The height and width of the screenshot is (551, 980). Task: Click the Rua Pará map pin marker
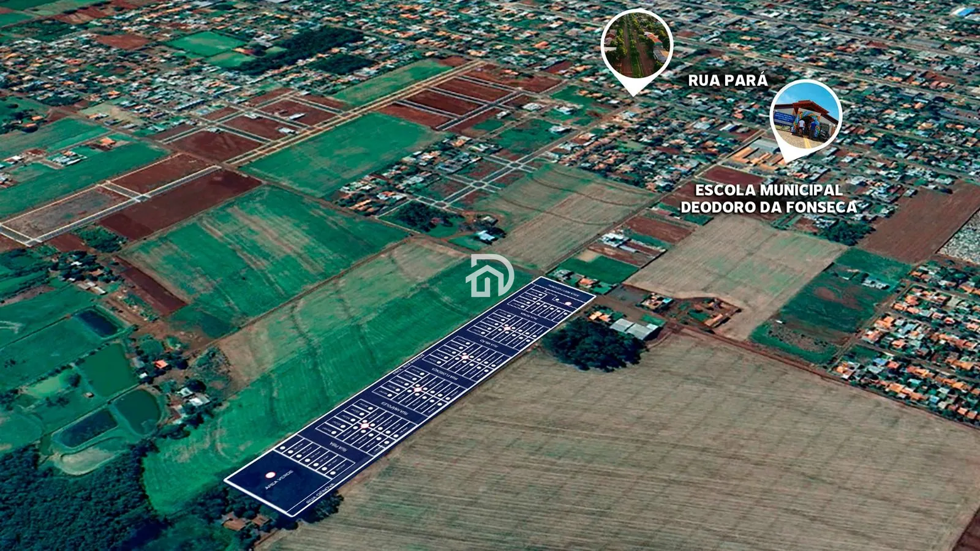[x=636, y=52]
